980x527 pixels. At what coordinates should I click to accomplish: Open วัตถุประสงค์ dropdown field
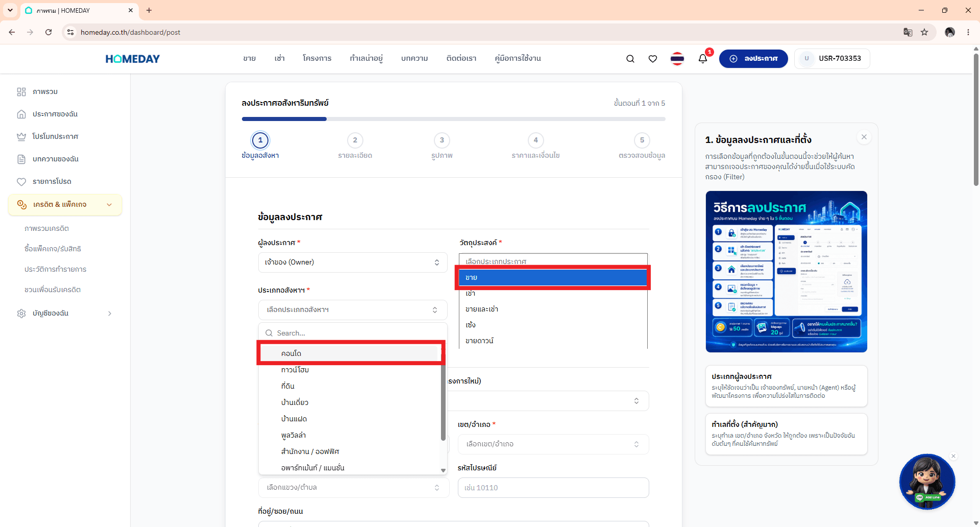click(553, 260)
